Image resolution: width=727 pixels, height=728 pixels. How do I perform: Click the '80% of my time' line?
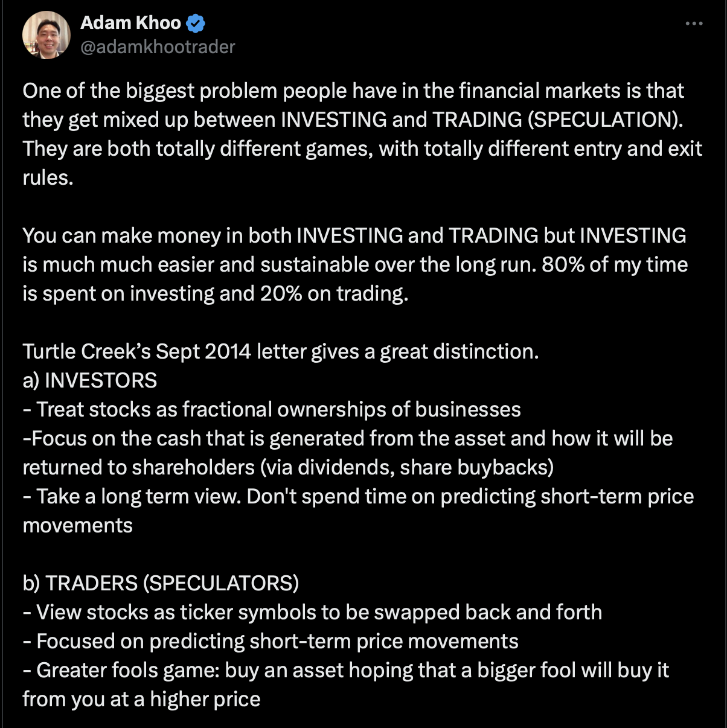(355, 264)
